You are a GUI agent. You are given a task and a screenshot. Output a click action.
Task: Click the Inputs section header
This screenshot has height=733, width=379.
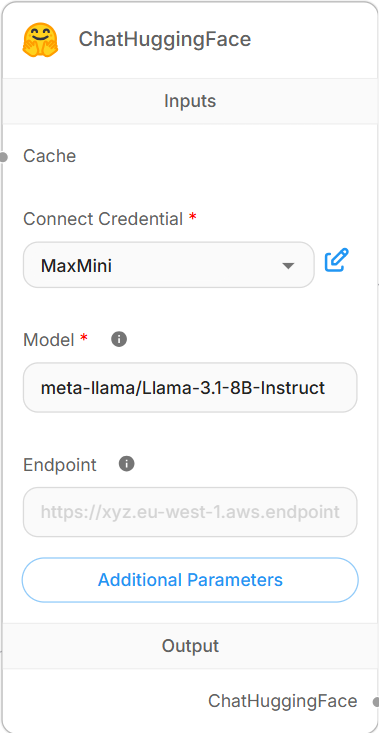pyautogui.click(x=190, y=101)
